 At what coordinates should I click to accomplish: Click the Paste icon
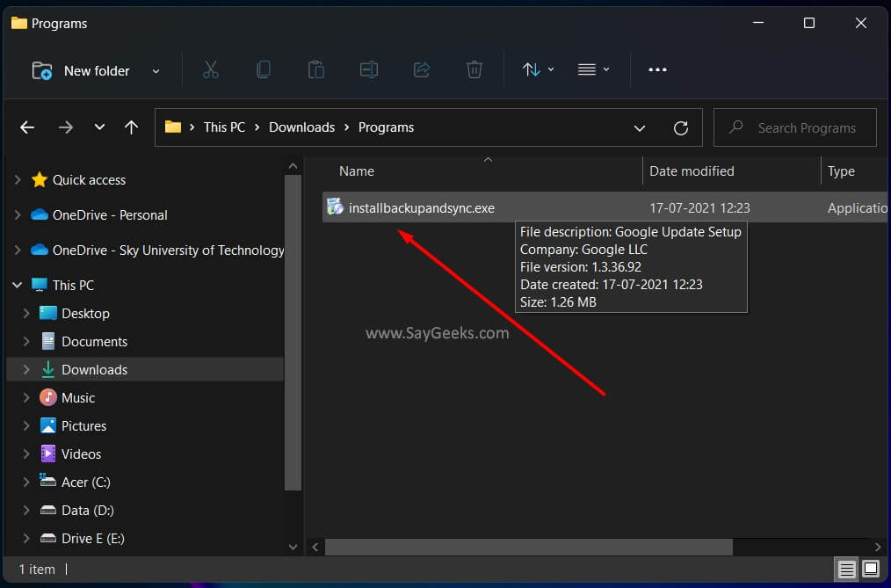pos(315,69)
